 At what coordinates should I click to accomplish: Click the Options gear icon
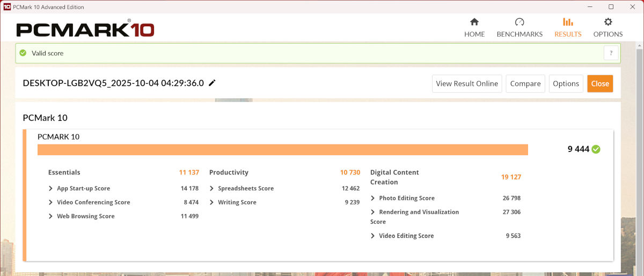(x=608, y=22)
